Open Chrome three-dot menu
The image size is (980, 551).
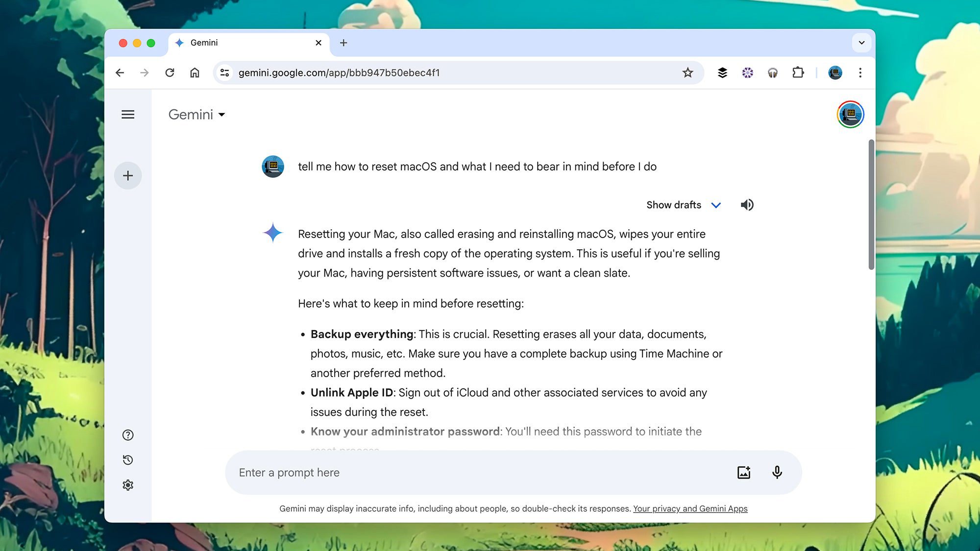860,72
